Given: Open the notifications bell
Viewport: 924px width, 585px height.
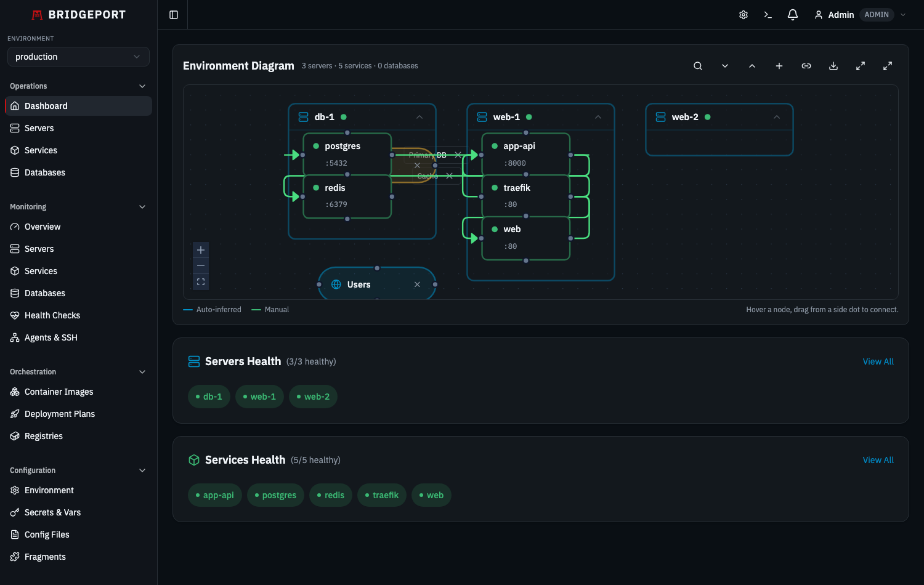Looking at the screenshot, I should (793, 15).
